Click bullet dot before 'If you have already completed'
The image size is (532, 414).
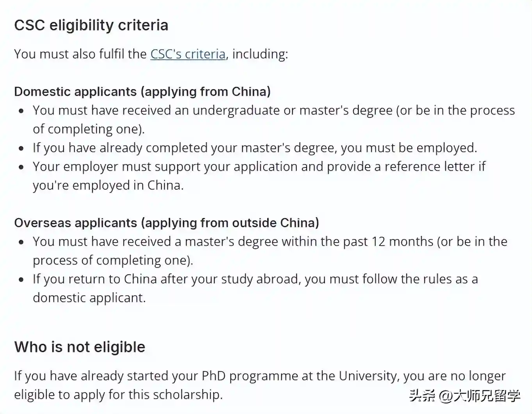click(x=21, y=148)
